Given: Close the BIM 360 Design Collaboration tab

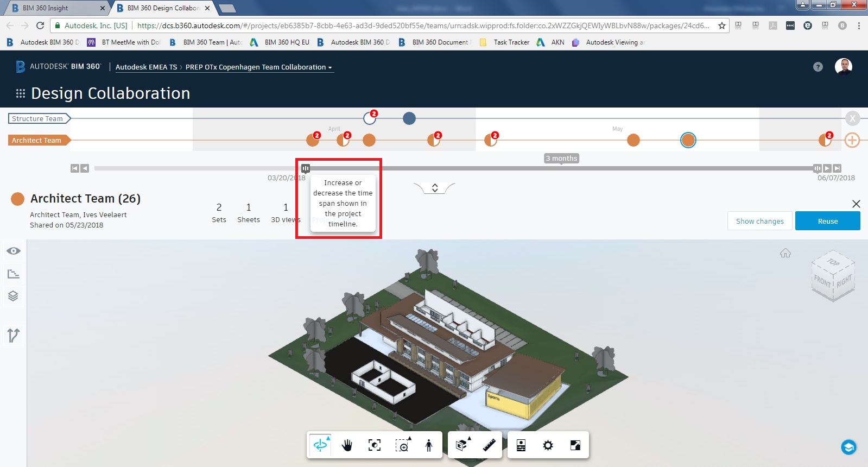Looking at the screenshot, I should tap(207, 8).
